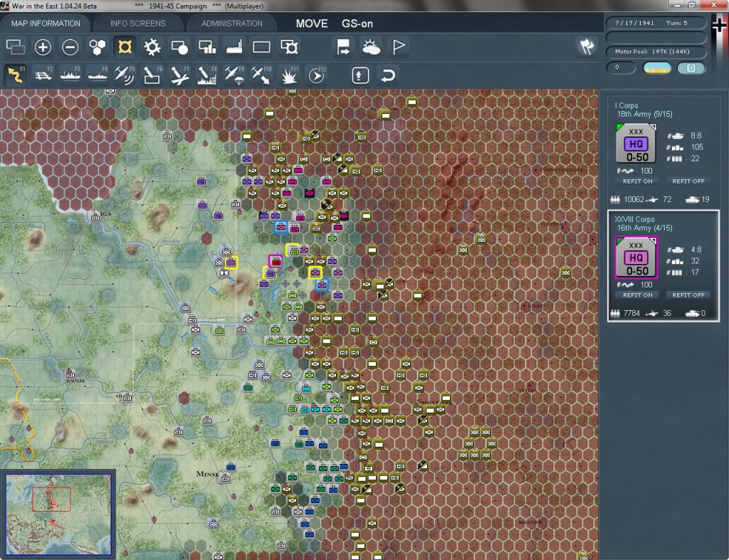Click the MOVE mode label
Screen dimensions: 729x560
click(312, 23)
